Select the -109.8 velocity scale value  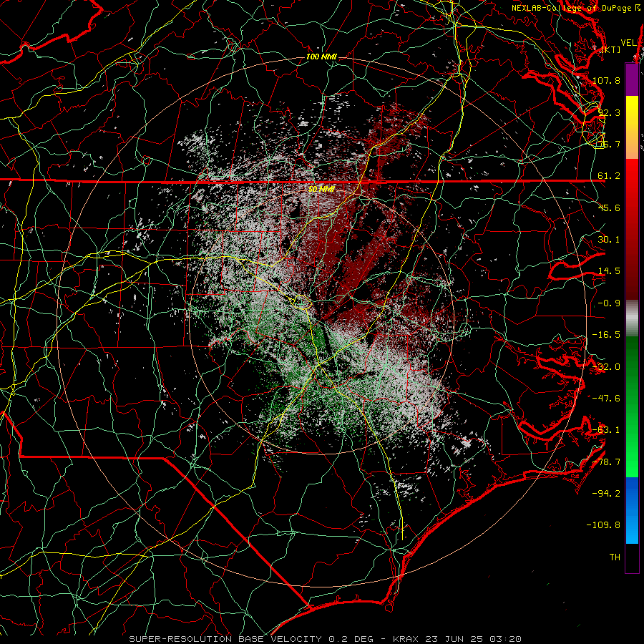(604, 525)
